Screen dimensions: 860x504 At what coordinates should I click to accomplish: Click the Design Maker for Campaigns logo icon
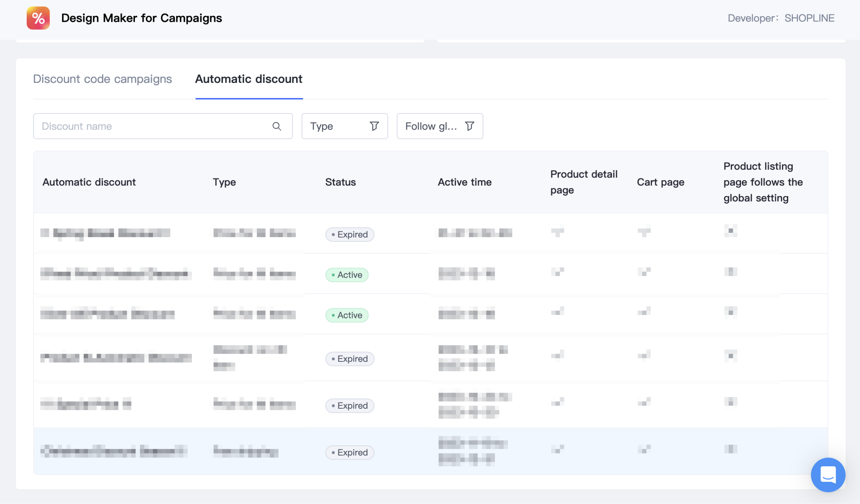point(38,18)
